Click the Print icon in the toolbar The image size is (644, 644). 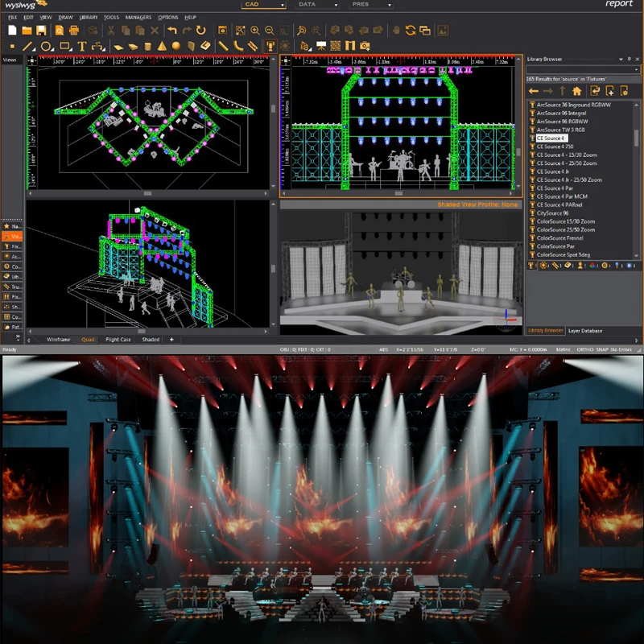(74, 31)
